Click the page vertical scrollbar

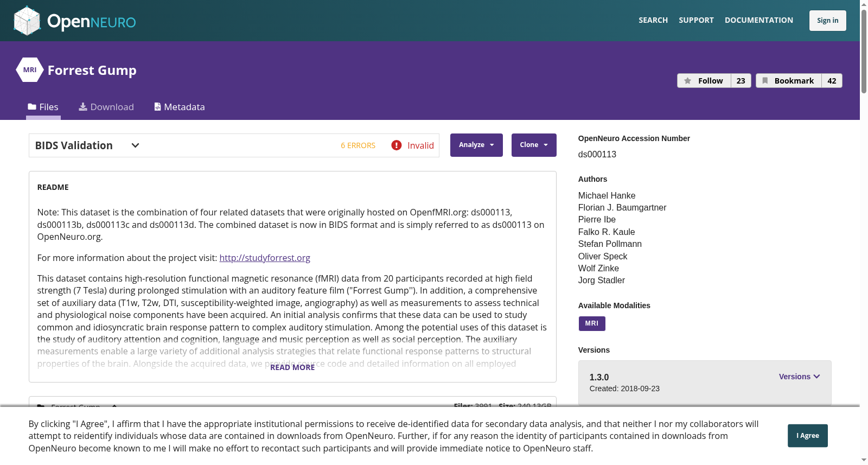tap(864, 232)
